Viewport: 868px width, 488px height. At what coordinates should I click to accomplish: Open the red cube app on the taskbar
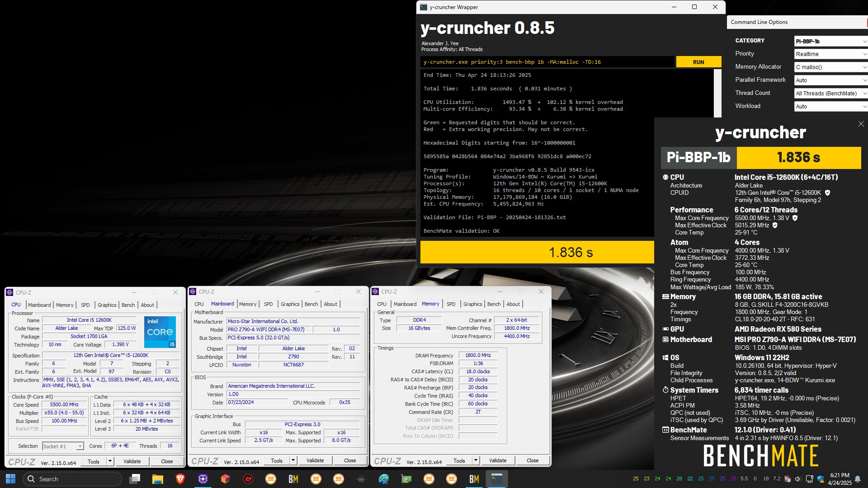pos(225,479)
